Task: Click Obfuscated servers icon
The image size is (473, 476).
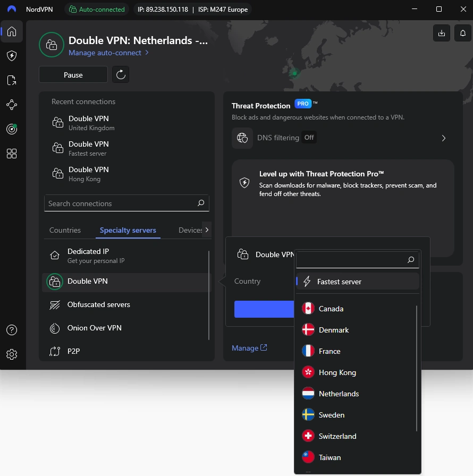Action: [x=55, y=305]
